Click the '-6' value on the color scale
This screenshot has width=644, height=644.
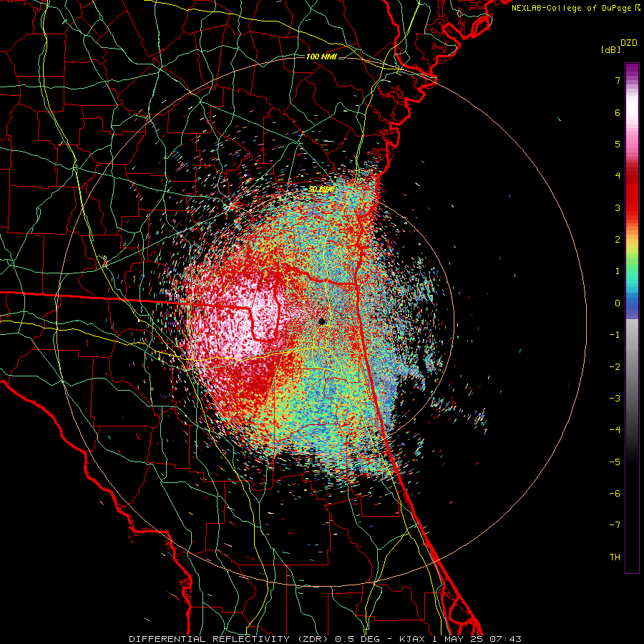pyautogui.click(x=615, y=494)
